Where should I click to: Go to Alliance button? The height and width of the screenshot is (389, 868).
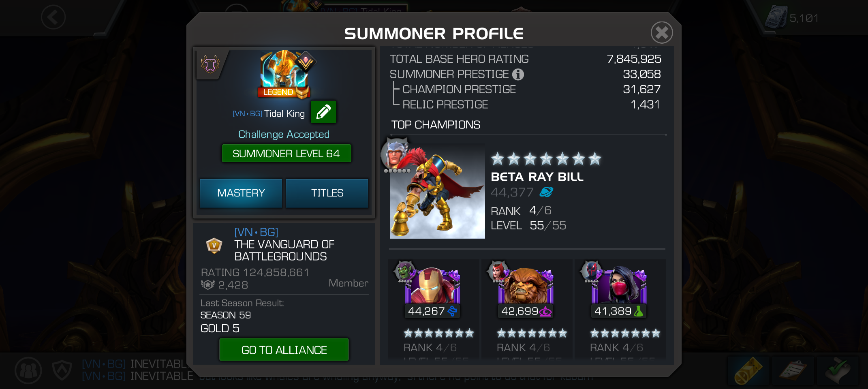(284, 350)
